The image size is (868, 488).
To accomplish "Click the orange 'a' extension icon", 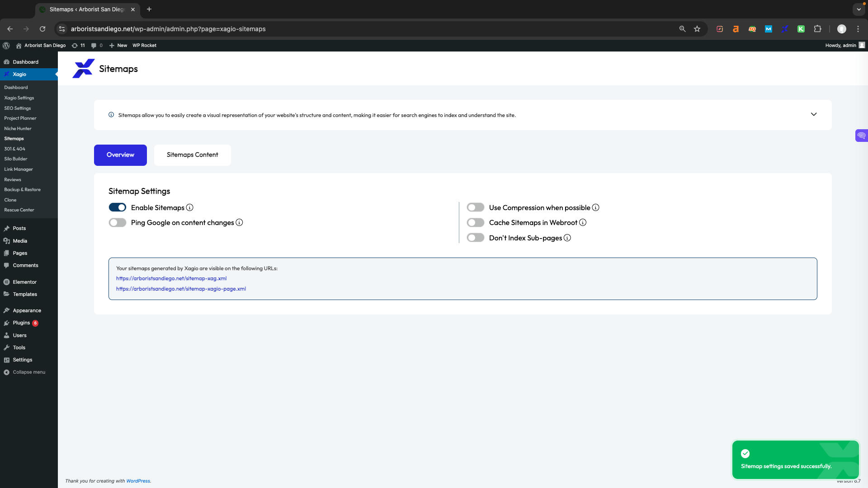I will pos(736,29).
